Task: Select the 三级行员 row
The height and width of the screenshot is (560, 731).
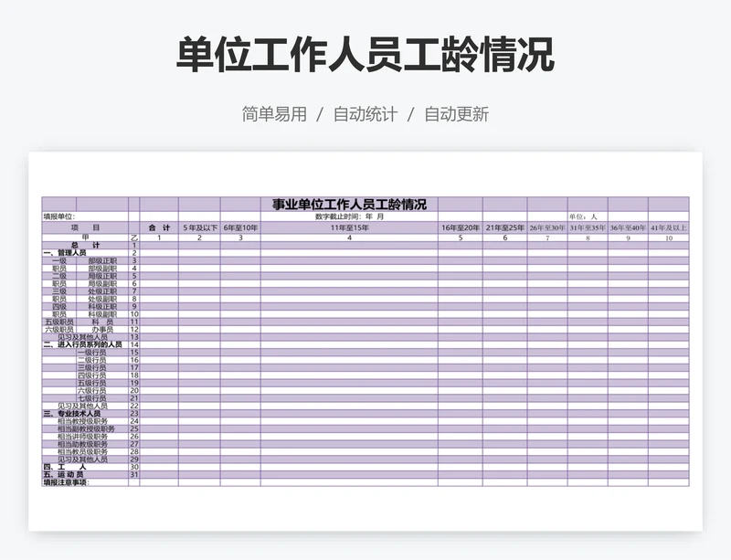Action: click(365, 367)
